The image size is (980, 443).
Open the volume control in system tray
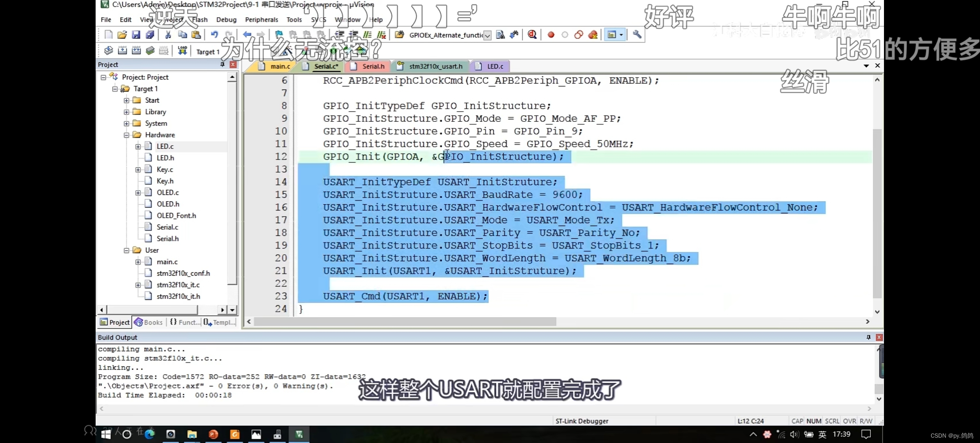[795, 434]
